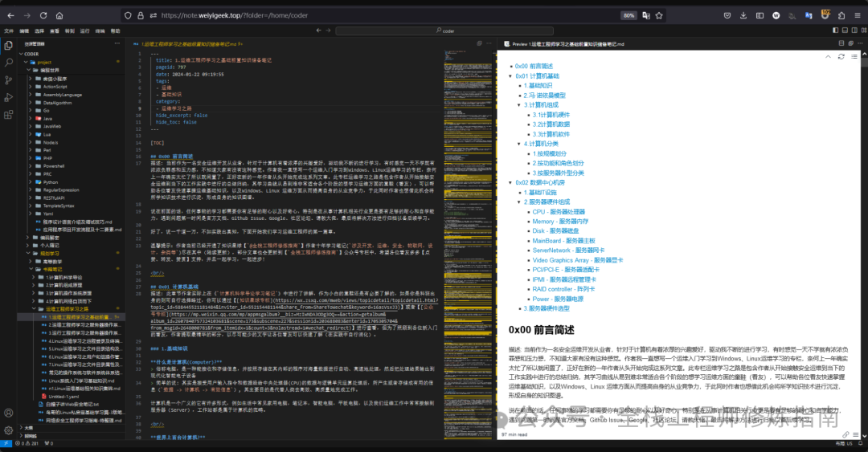Screen dimensions: 868x452
Task: Go to Firefox home page
Action: 59,15
